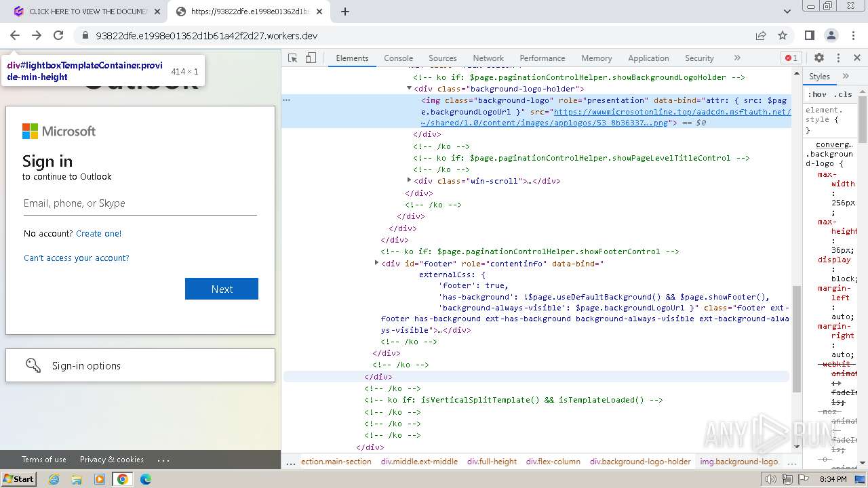Close the workers.dev tab

point(319,12)
